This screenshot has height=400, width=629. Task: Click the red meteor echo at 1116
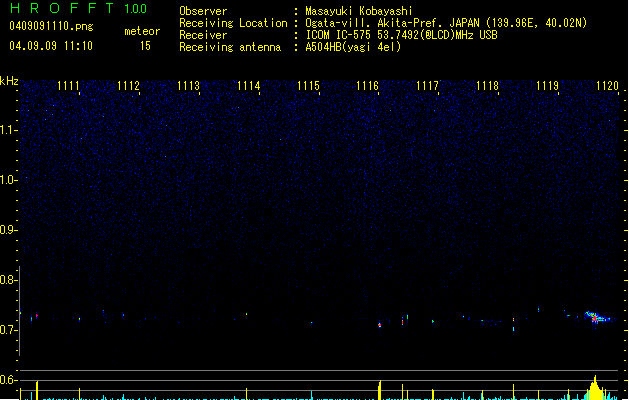coord(379,325)
